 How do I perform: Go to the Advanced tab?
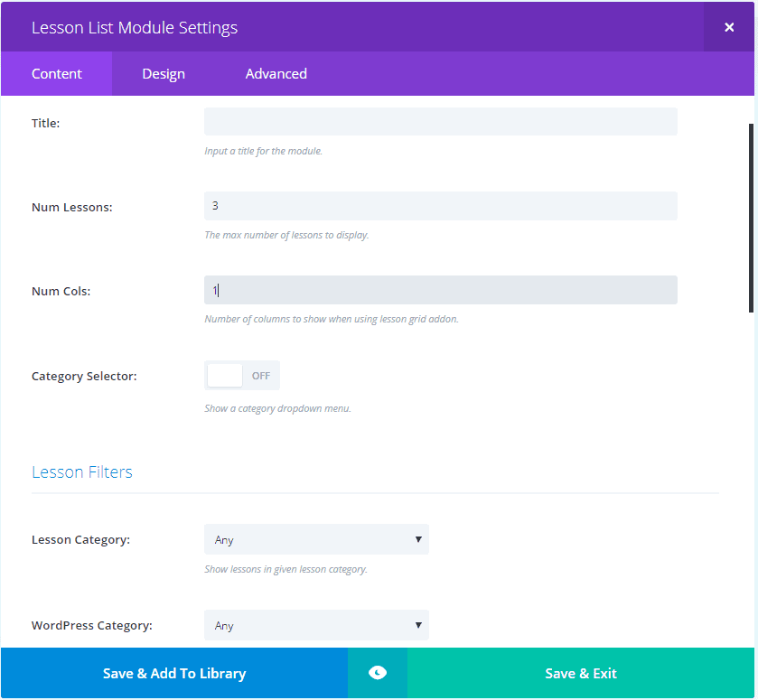276,74
